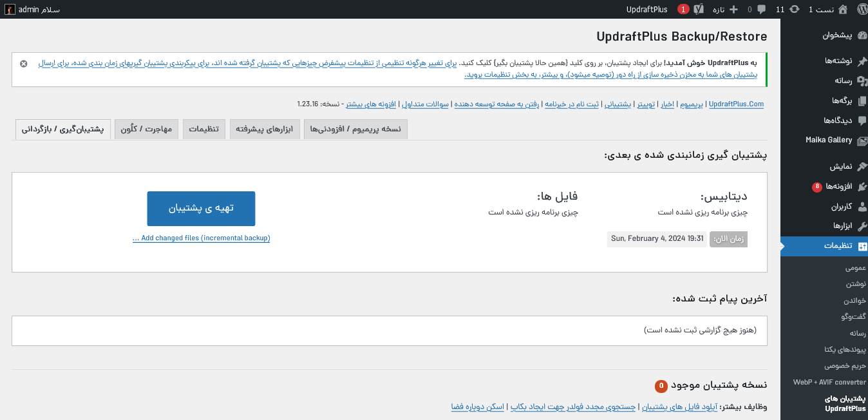Open the سوالات متداول FAQ link
868x420 pixels.
point(426,104)
